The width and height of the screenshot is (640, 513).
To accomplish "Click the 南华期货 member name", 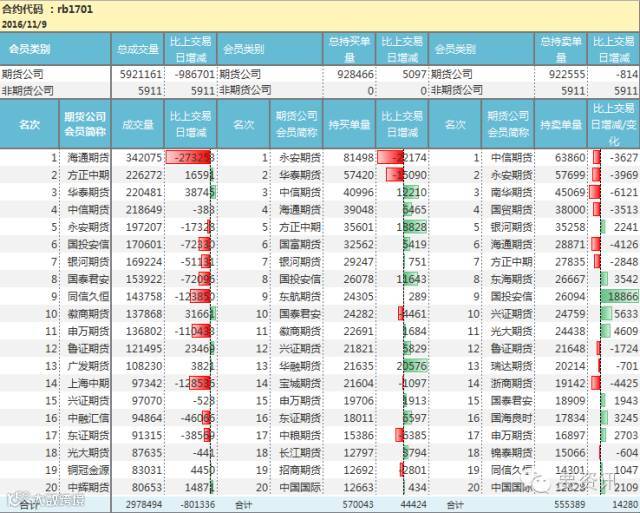I will (x=511, y=192).
